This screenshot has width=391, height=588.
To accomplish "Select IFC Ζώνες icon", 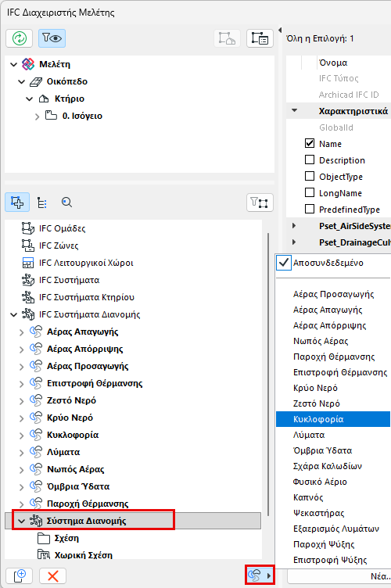I will coord(27,246).
